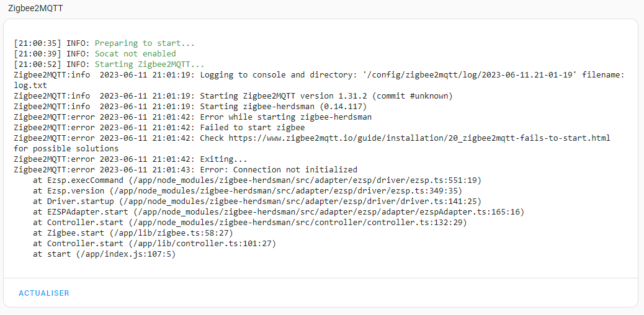The width and height of the screenshot is (644, 315).
Task: Click the 'at EZSPAdapter.start' stack trace line
Action: [x=279, y=212]
